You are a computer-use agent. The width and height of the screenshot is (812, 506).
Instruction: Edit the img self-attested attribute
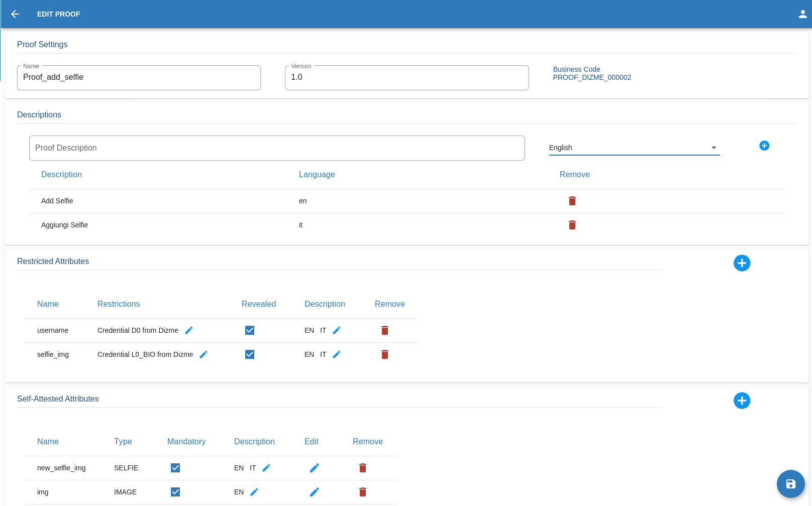point(315,492)
